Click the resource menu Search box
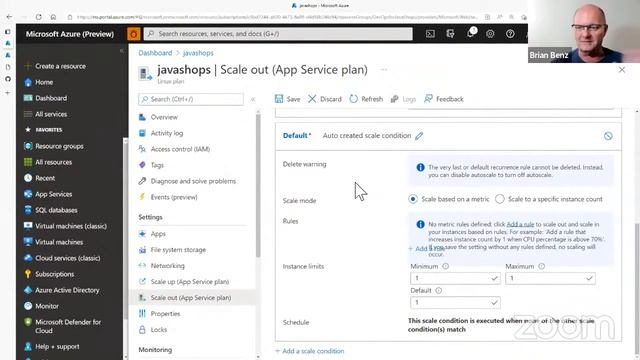This screenshot has height=360, width=640. 191,99
